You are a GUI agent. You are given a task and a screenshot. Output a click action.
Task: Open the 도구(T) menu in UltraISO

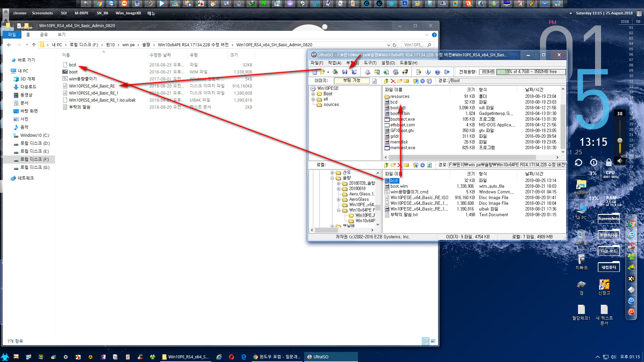[x=370, y=63]
